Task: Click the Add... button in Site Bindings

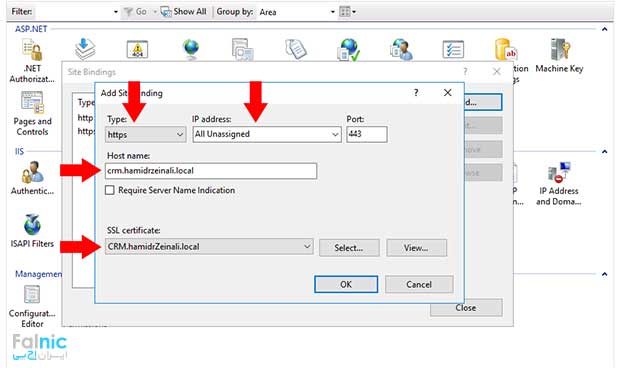Action: click(x=483, y=102)
